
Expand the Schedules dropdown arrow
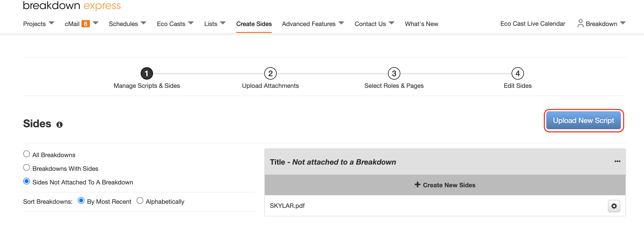pyautogui.click(x=144, y=23)
